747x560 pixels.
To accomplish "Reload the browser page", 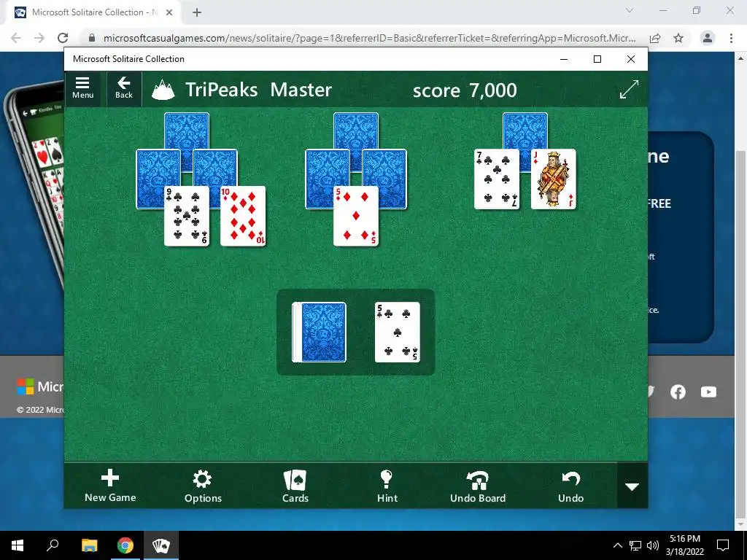I will 63,38.
